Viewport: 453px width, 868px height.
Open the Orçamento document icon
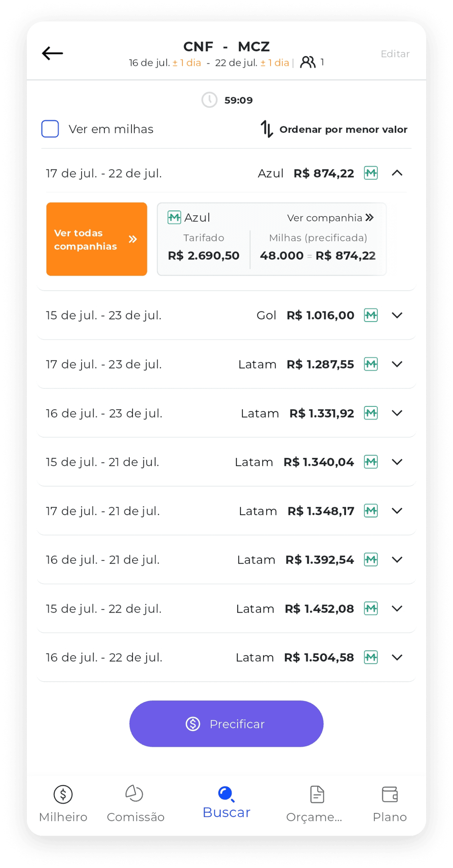tap(317, 795)
